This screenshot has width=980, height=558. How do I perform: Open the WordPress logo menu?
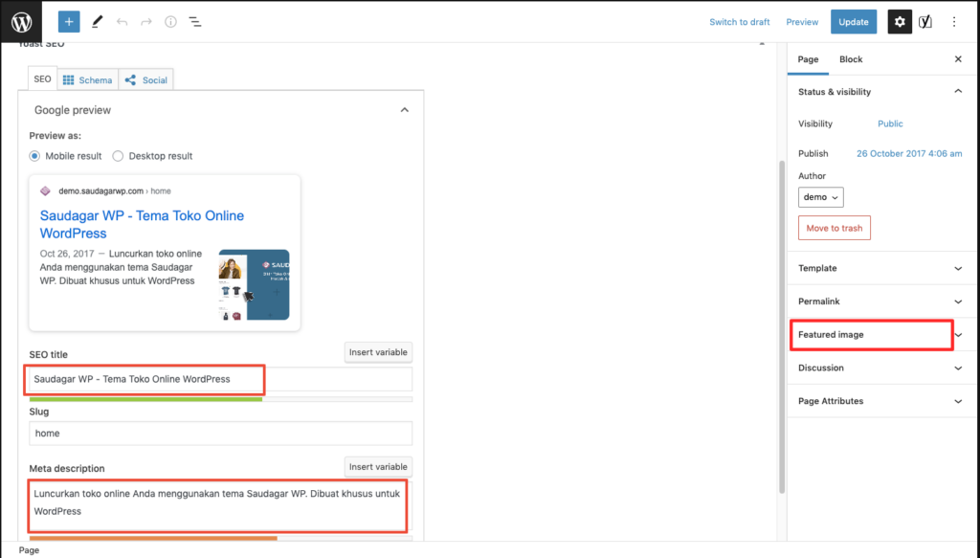(x=21, y=22)
